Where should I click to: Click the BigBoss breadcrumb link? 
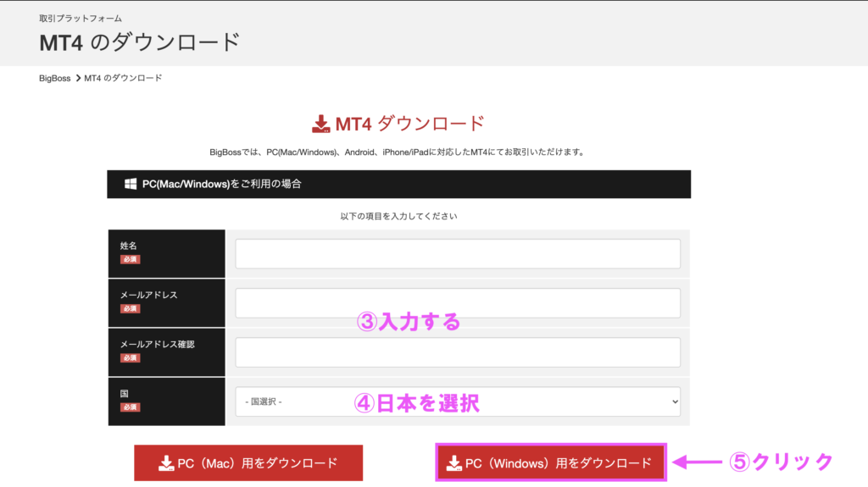[55, 78]
